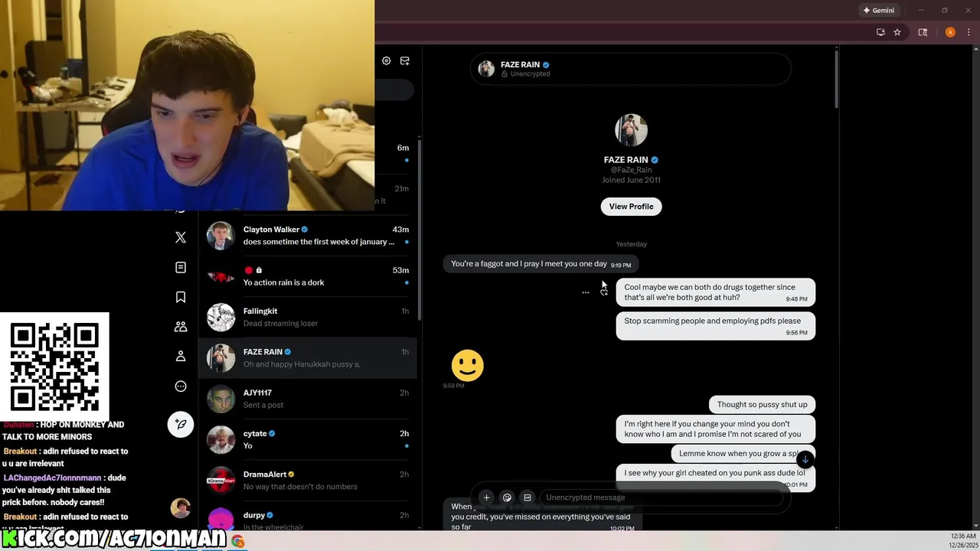
Task: Open Chrome three-dot menu
Action: pyautogui.click(x=969, y=32)
